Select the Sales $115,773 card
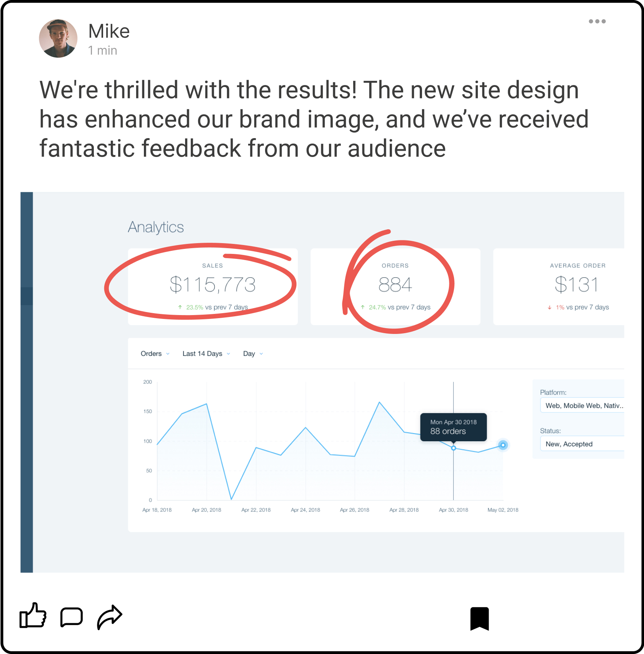 click(213, 286)
